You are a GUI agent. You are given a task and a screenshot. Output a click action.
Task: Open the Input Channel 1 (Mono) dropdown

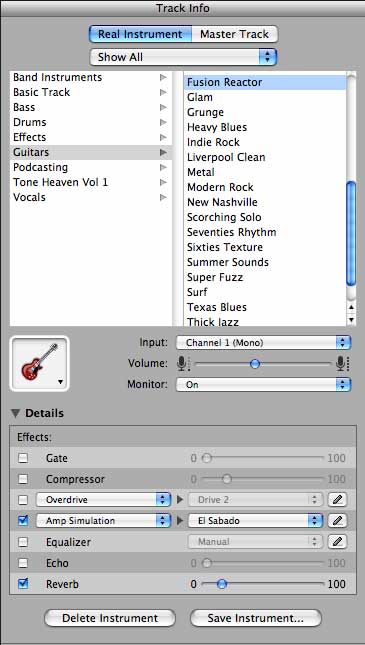(263, 342)
